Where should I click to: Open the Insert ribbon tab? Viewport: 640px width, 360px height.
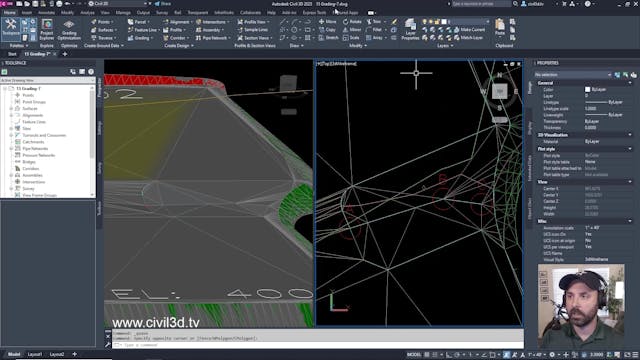tap(27, 13)
